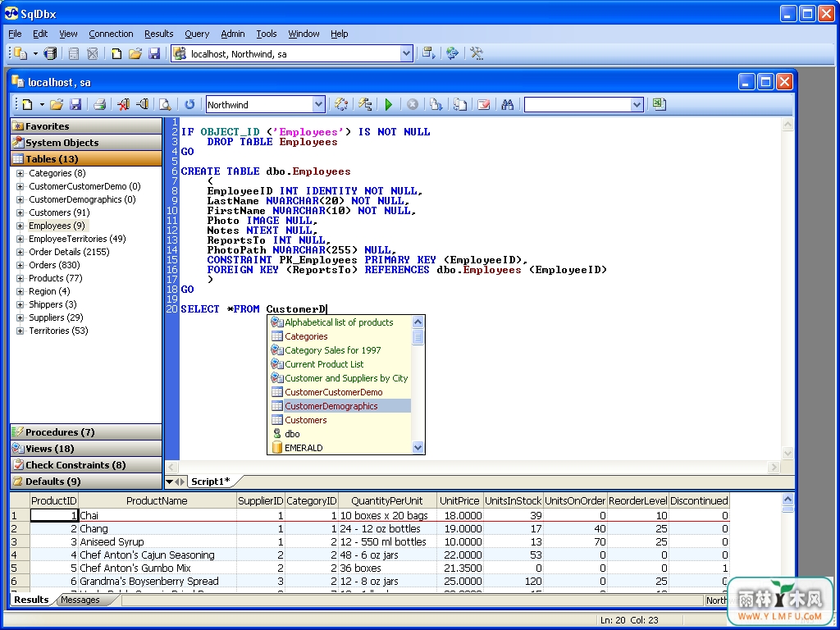
Task: Click the eraser clear-results icon
Action: 484,104
